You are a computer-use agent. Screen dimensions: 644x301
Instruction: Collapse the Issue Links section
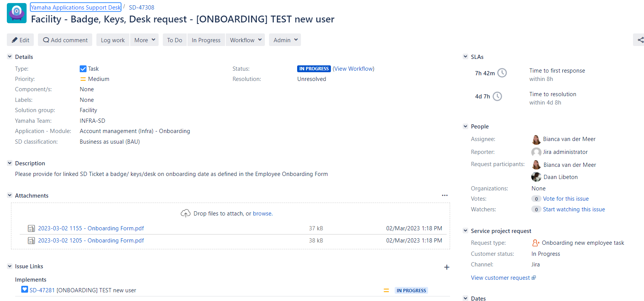[9, 266]
